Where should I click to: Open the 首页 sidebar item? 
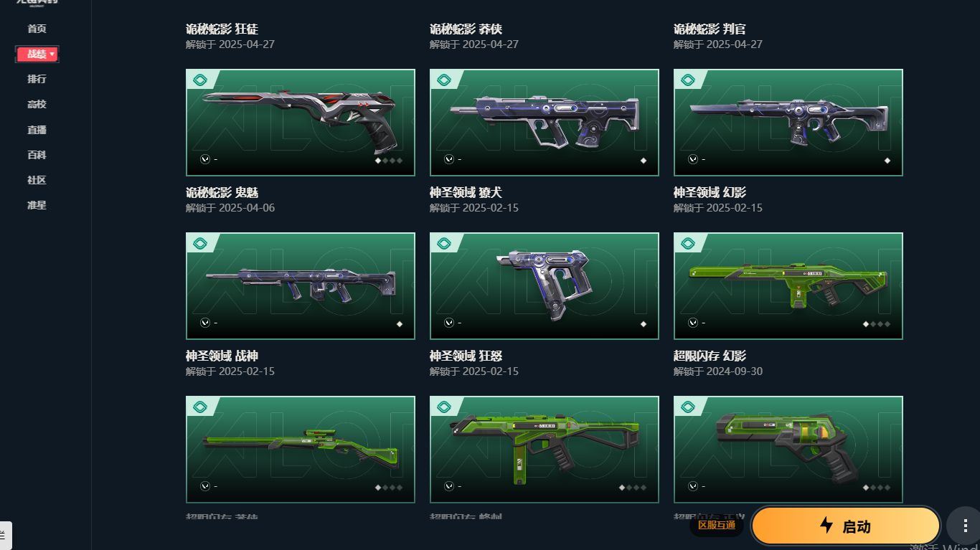coord(37,29)
